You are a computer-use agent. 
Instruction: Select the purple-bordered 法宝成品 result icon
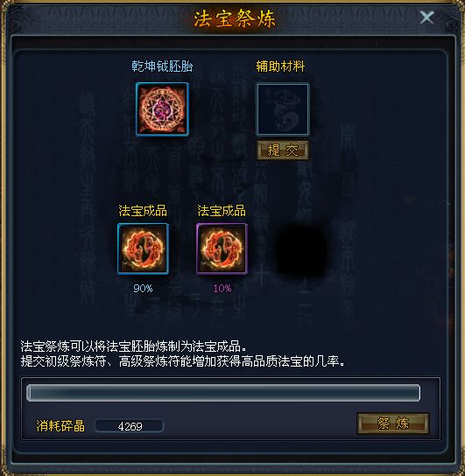[222, 248]
